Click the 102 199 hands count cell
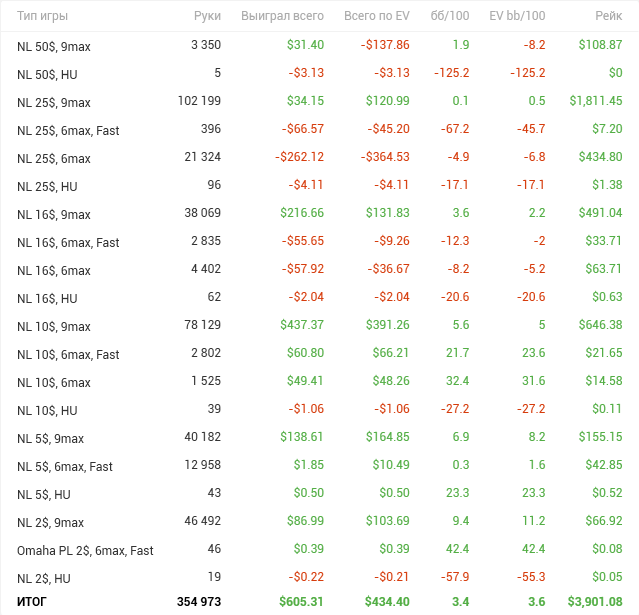639x615 pixels. coord(199,101)
